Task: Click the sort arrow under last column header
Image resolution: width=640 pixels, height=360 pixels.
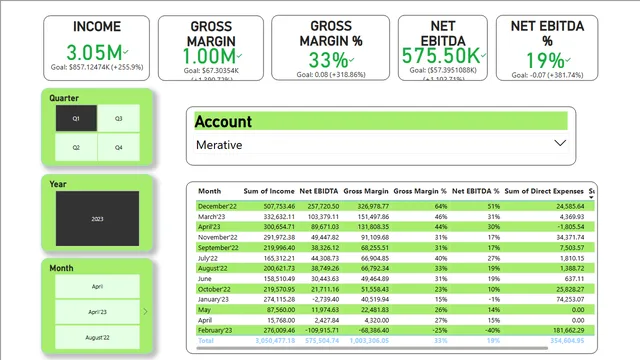Action: pos(591,198)
